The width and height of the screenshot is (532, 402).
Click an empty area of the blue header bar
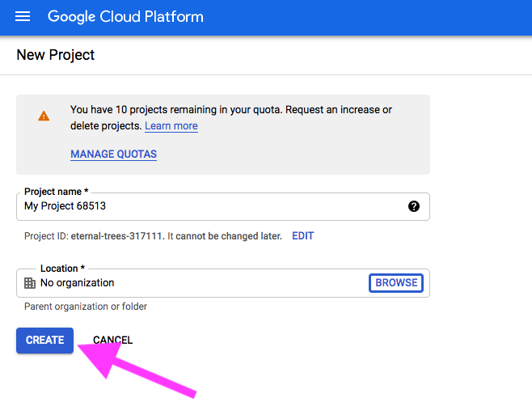366,17
